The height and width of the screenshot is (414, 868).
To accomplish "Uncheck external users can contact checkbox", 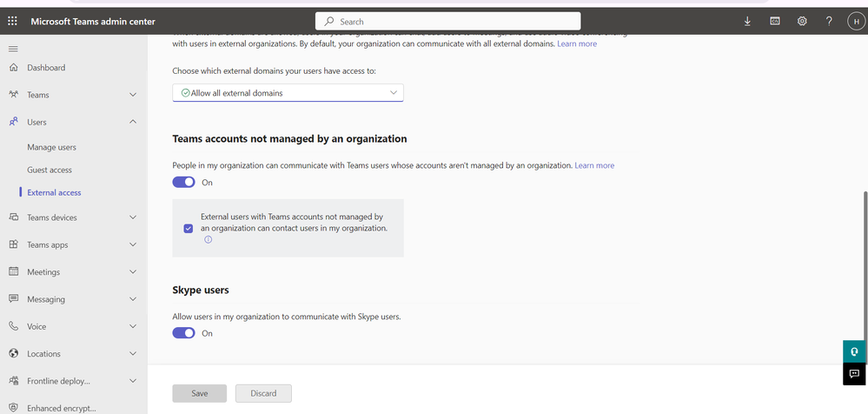I will coord(189,229).
